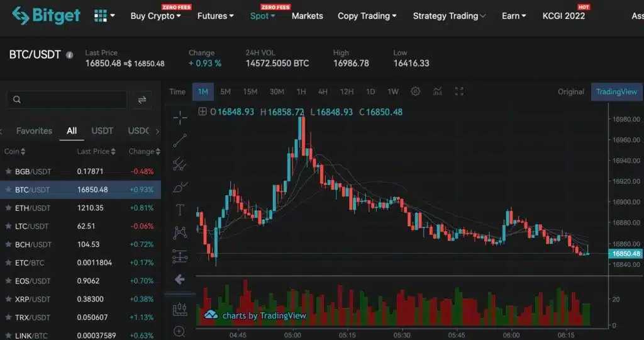
Task: Select the text annotation tool
Action: click(x=180, y=210)
